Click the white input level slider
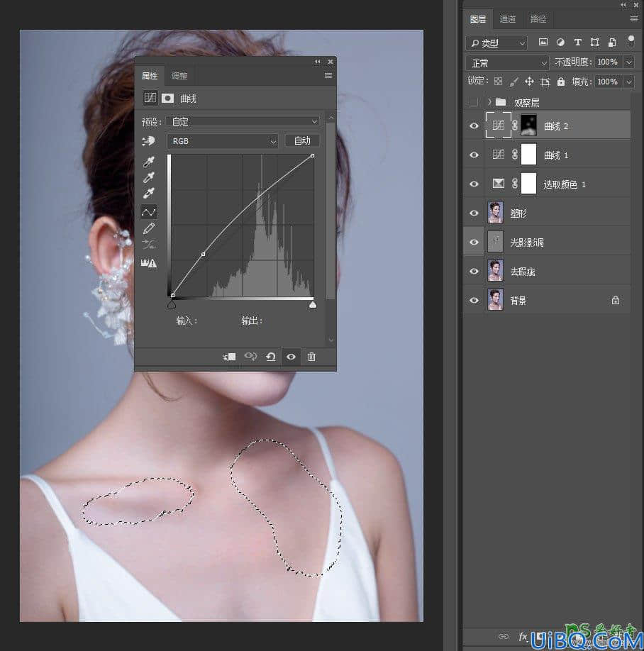This screenshot has width=644, height=651. 313,305
